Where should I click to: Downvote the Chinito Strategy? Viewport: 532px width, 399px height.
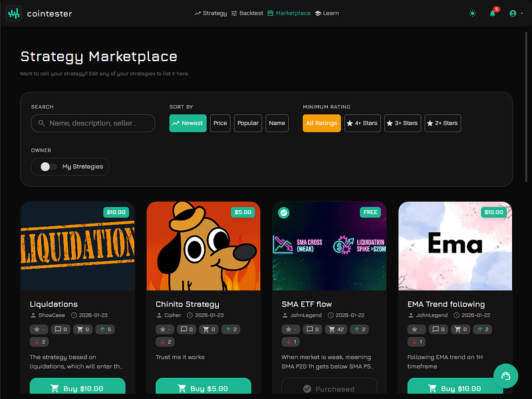point(165,342)
